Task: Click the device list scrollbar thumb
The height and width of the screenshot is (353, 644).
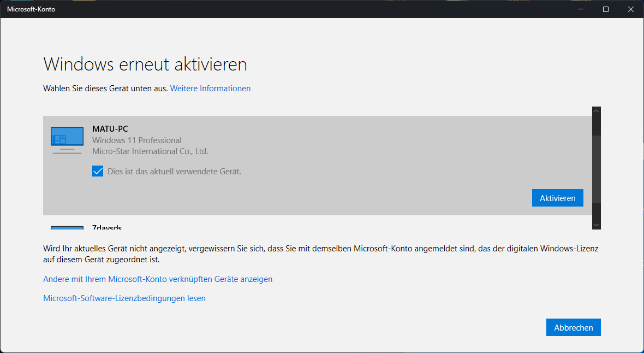Action: tap(597, 169)
